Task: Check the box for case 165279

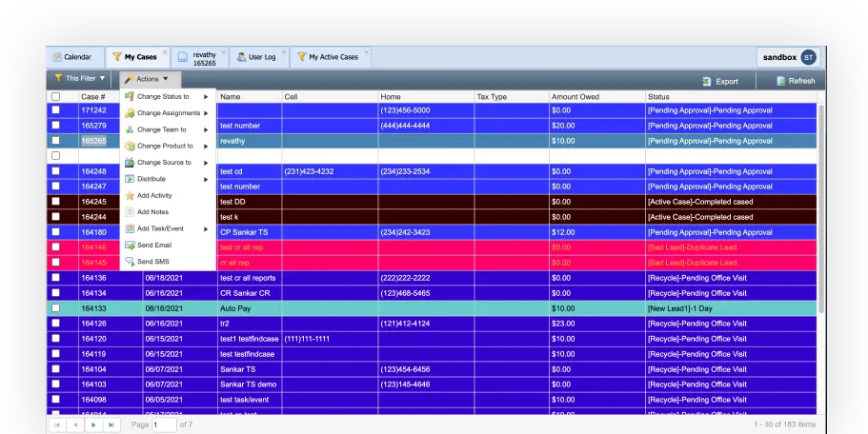Action: click(x=56, y=126)
